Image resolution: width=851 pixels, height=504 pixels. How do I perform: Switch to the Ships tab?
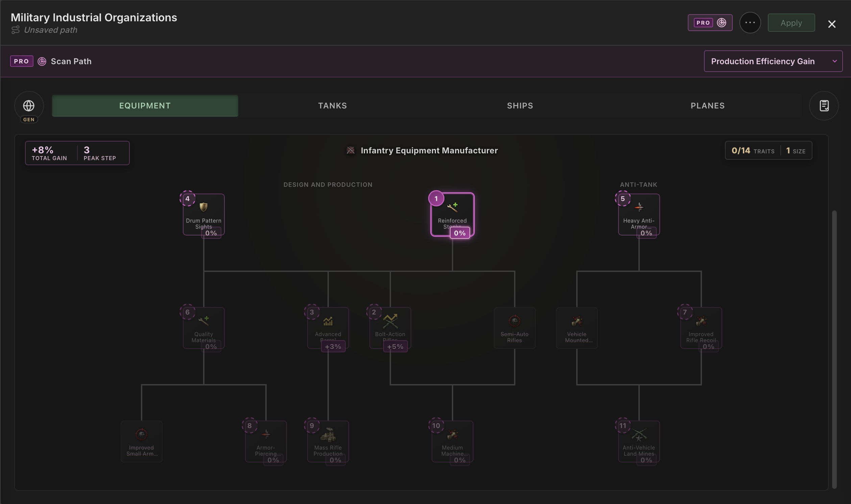coord(520,106)
